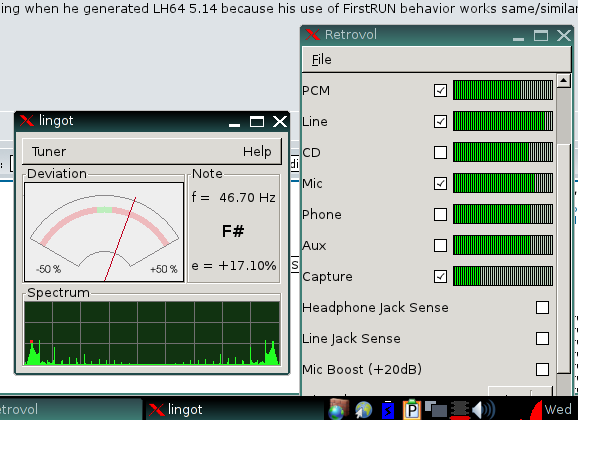The image size is (600, 450).
Task: Maximize the lingot window
Action: point(257,122)
